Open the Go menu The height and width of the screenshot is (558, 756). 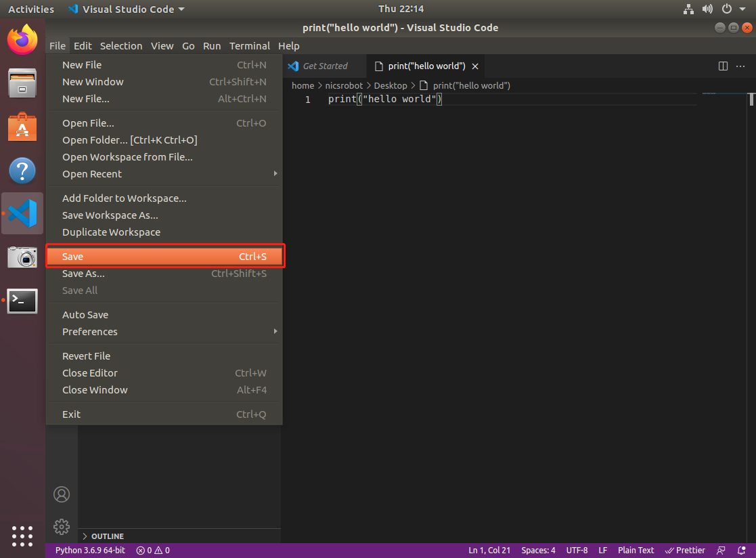point(188,46)
